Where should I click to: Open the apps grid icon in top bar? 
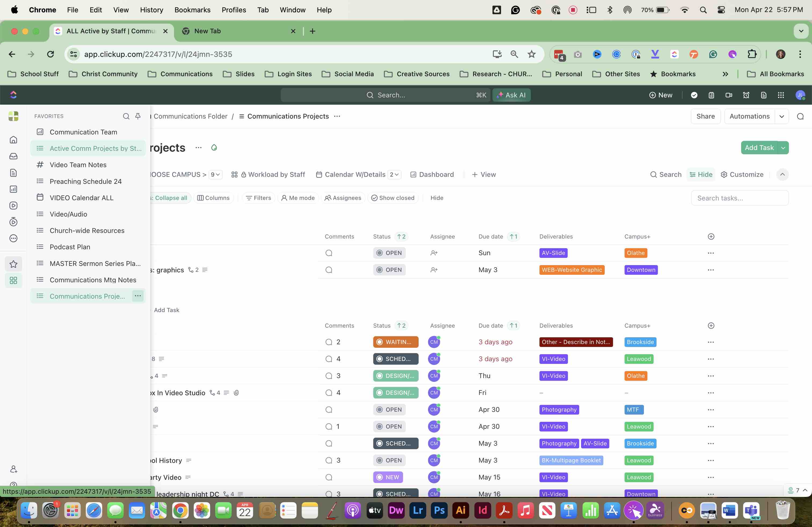[781, 95]
